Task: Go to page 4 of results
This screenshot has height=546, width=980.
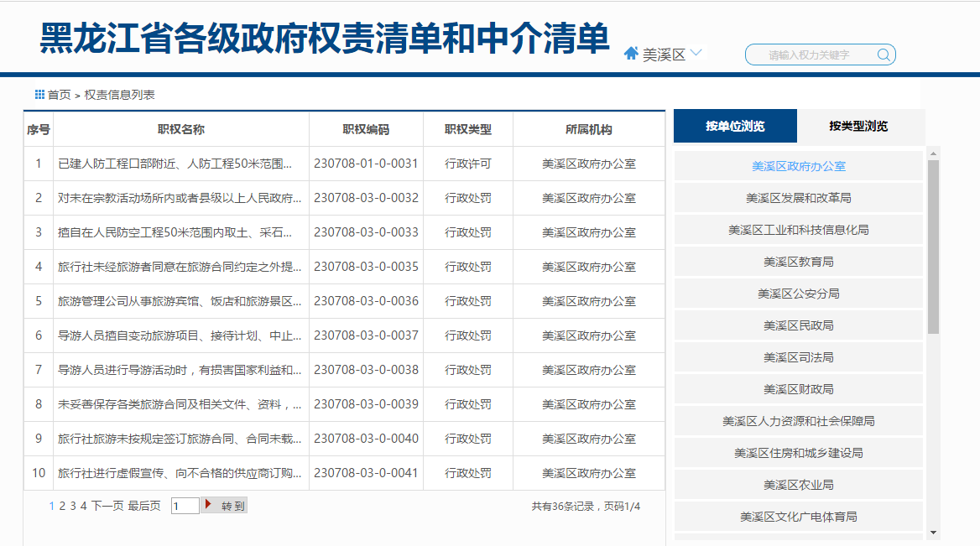Action: (83, 506)
